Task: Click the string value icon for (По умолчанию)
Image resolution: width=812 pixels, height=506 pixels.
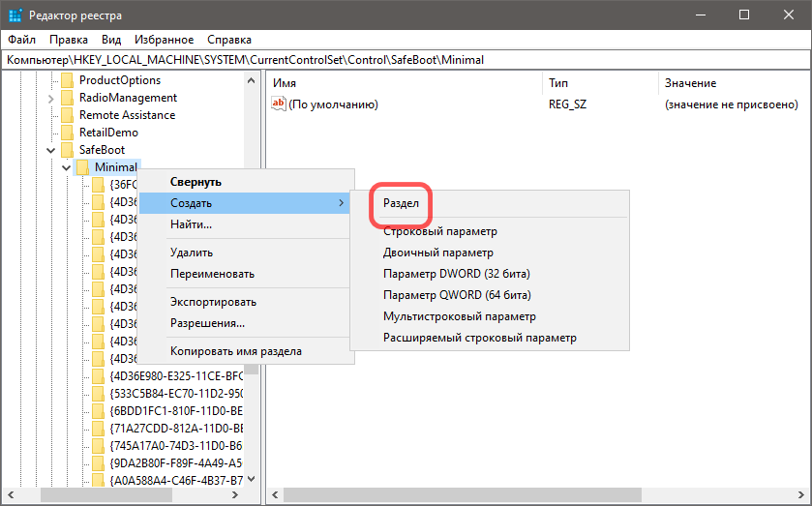Action: coord(280,104)
